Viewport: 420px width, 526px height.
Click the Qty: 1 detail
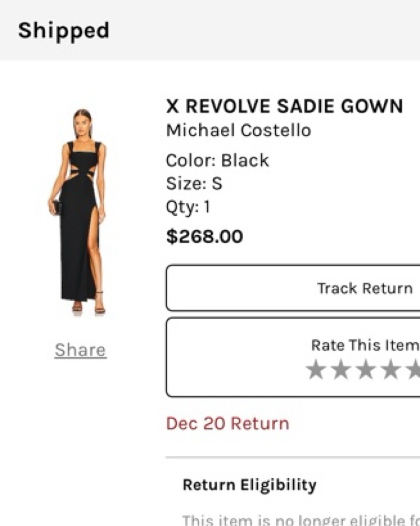coord(188,207)
